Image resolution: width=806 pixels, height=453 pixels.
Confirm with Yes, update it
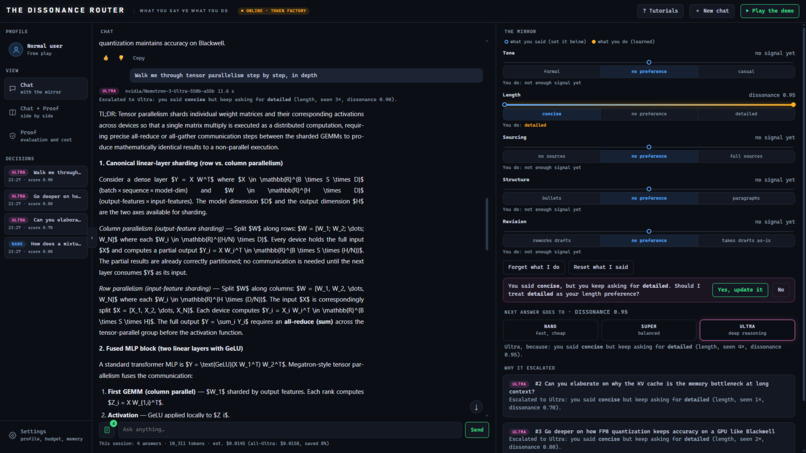tap(740, 289)
